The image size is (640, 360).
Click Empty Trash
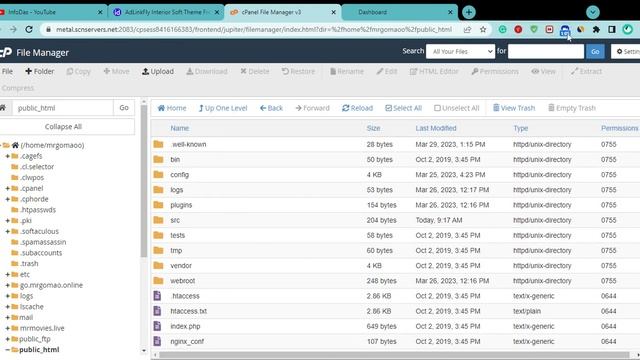point(571,108)
